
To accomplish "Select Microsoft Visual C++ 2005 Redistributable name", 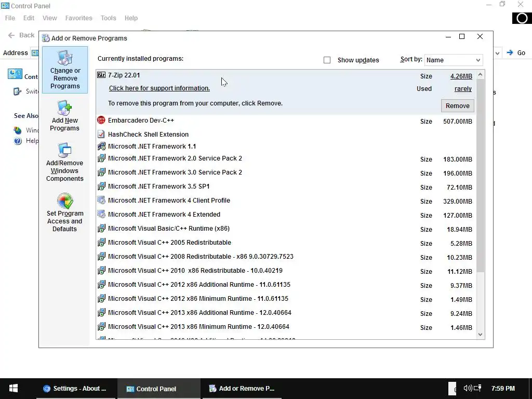I will [170, 243].
